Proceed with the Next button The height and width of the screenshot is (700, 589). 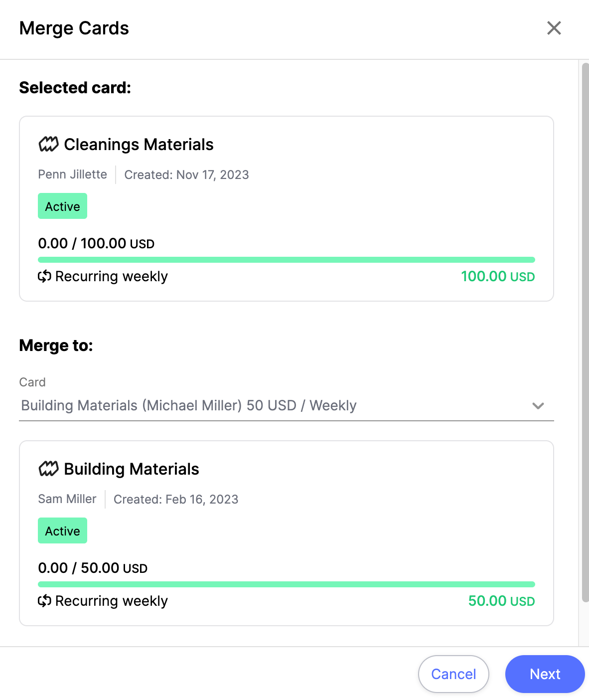545,674
